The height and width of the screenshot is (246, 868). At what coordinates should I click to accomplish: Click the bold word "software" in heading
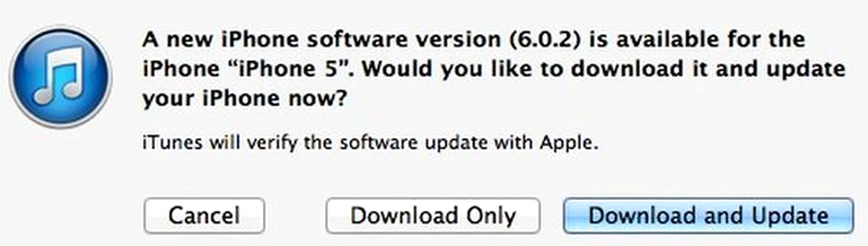(358, 40)
